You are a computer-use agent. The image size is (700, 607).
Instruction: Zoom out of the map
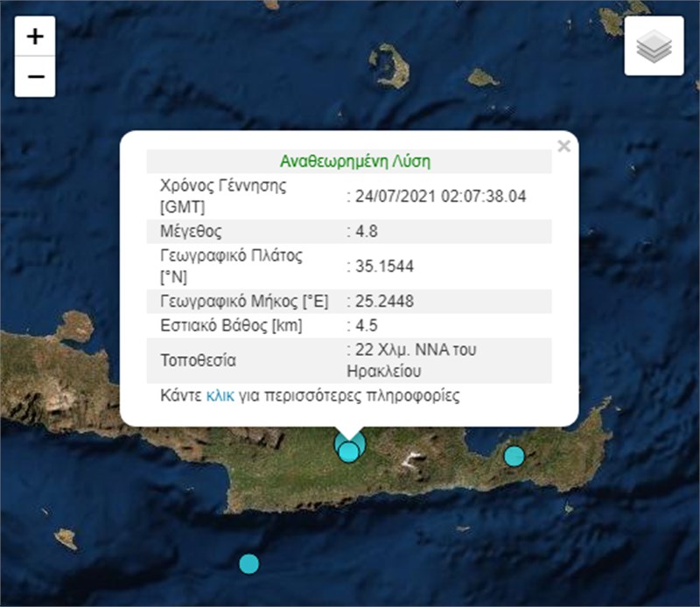tap(35, 77)
